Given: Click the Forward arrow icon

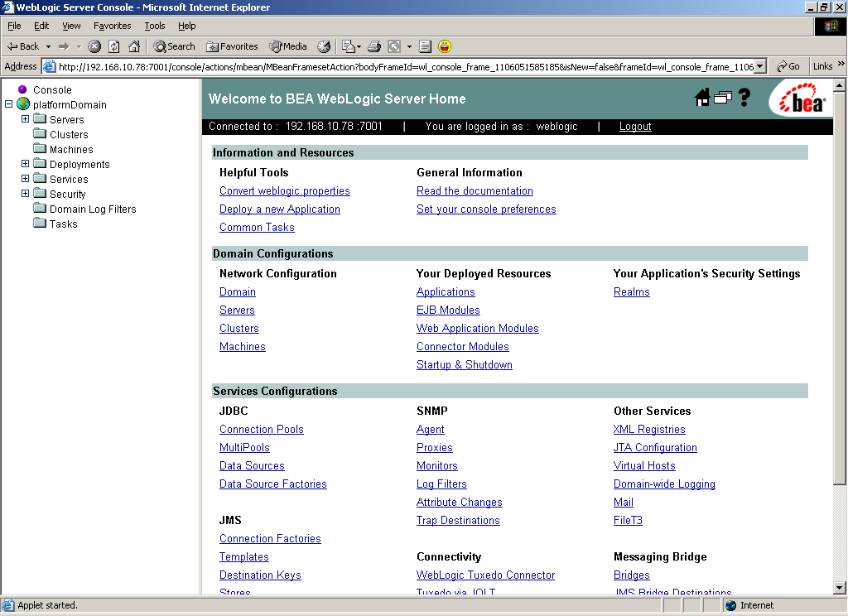Looking at the screenshot, I should [64, 46].
